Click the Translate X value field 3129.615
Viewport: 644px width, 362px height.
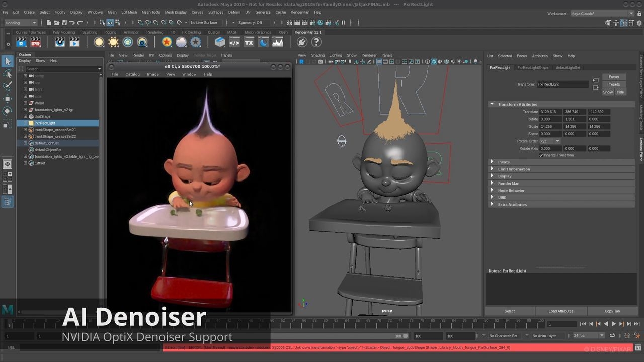(550, 112)
